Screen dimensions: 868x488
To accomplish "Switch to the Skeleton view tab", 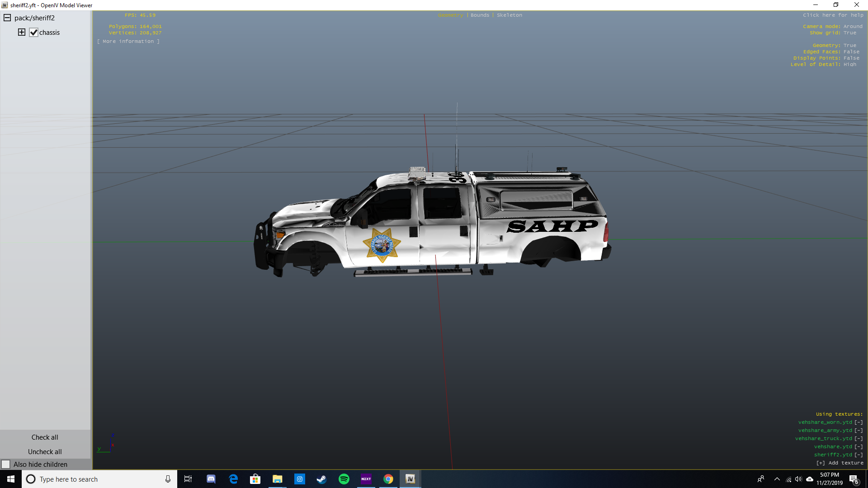I will coord(509,15).
